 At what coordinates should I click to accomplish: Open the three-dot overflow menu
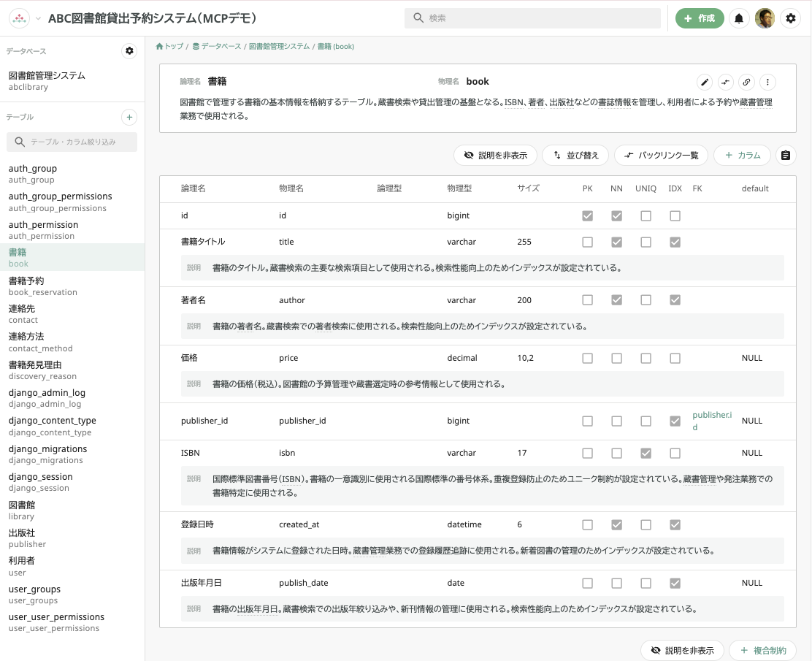[767, 83]
